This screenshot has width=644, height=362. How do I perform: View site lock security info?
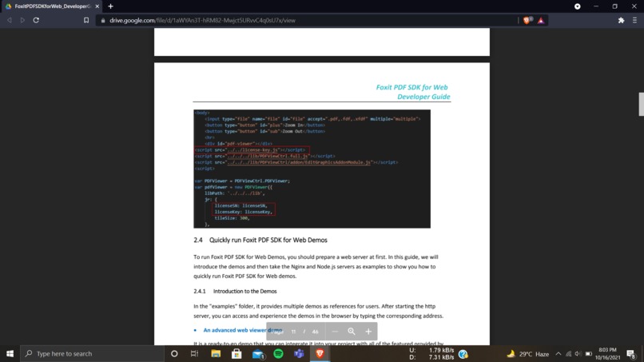103,20
